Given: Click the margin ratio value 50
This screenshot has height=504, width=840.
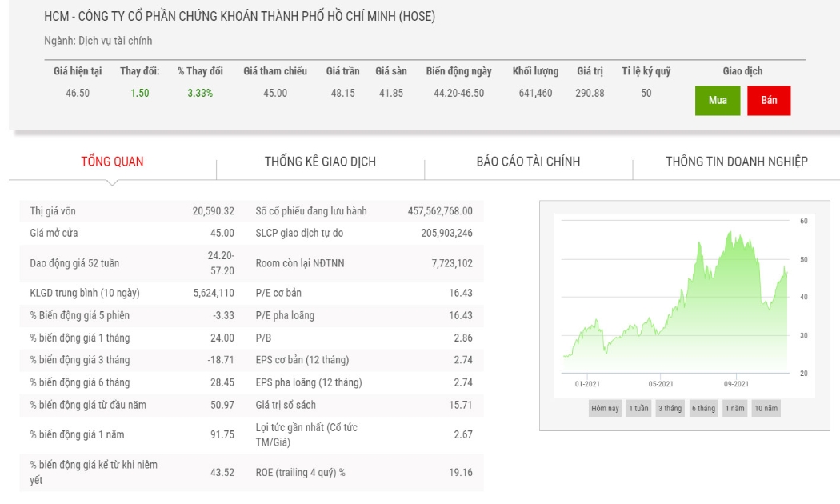Looking at the screenshot, I should point(646,93).
